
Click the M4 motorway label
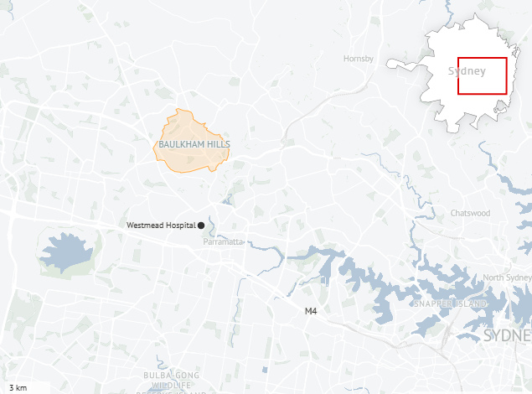click(x=311, y=311)
